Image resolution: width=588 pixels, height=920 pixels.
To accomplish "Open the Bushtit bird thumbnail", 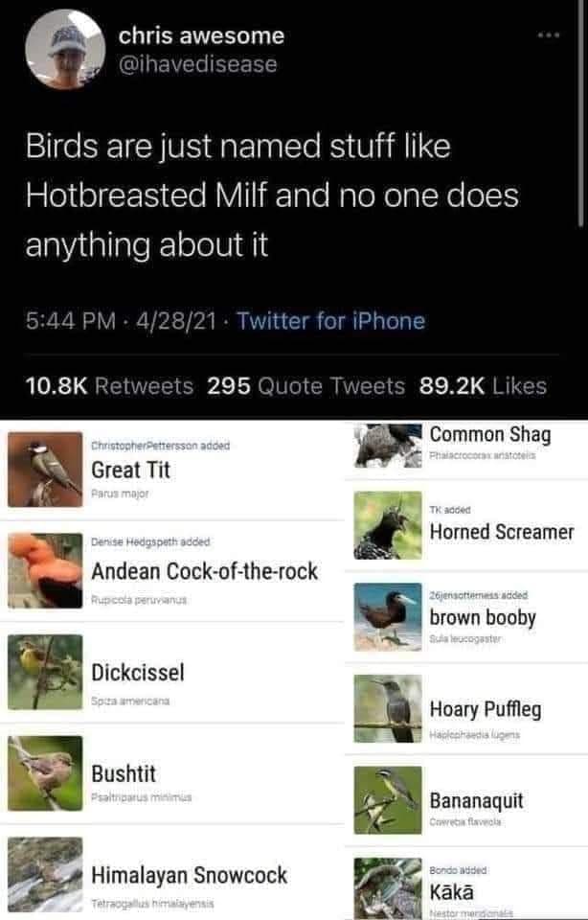I will tap(44, 772).
